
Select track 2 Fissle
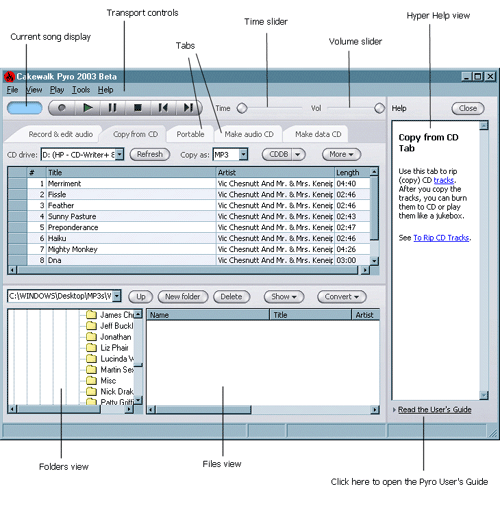[x=189, y=194]
